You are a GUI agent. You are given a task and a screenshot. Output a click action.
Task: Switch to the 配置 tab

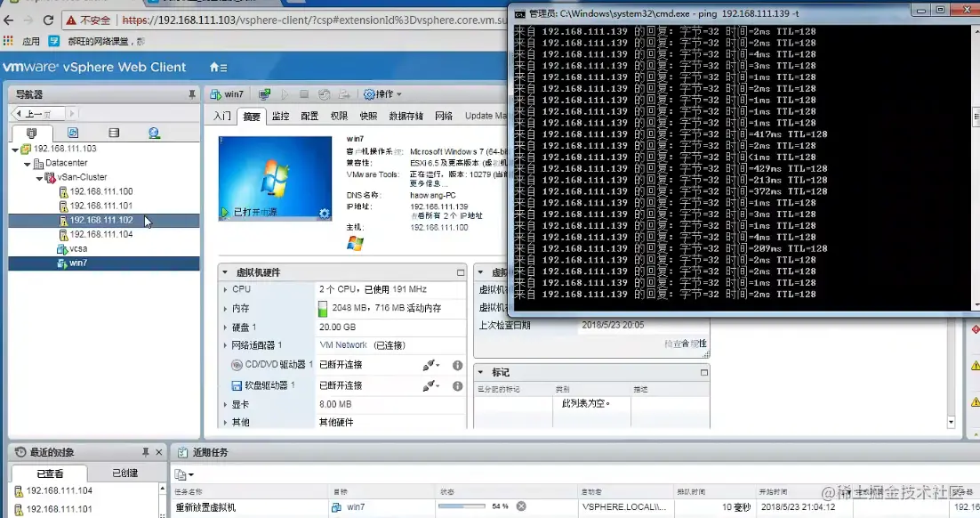[x=309, y=116]
